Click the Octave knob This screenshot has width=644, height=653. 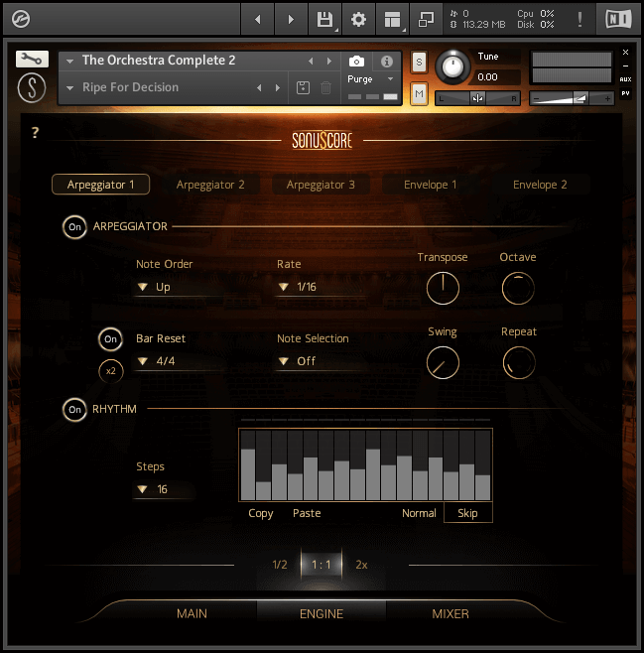coord(518,288)
